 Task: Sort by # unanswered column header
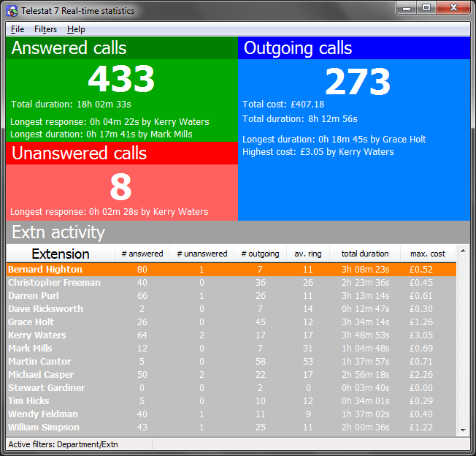(x=202, y=254)
